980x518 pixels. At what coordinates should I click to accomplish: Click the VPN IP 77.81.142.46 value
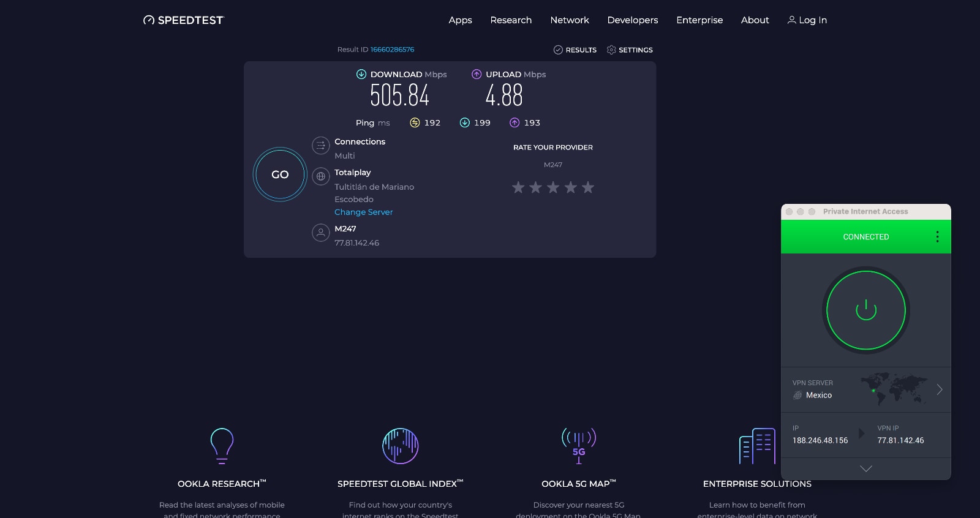click(900, 440)
